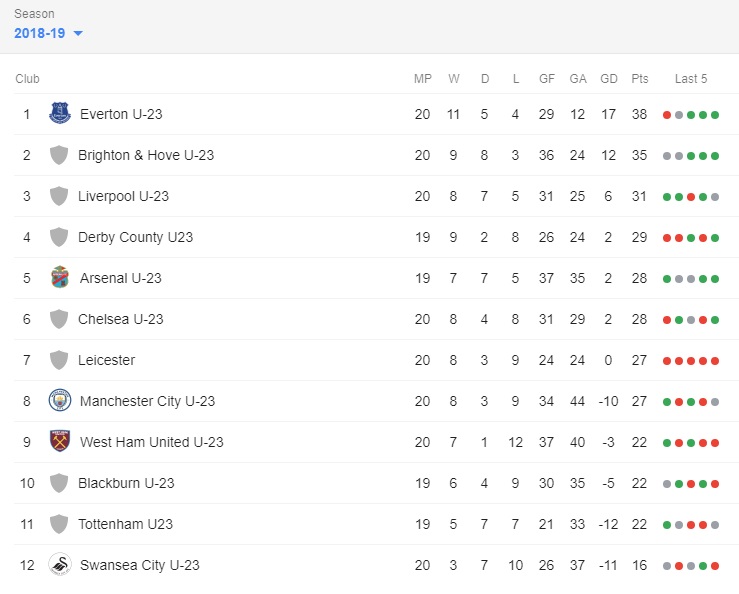
Task: Click the West Ham United U-23 crest
Action: point(60,441)
